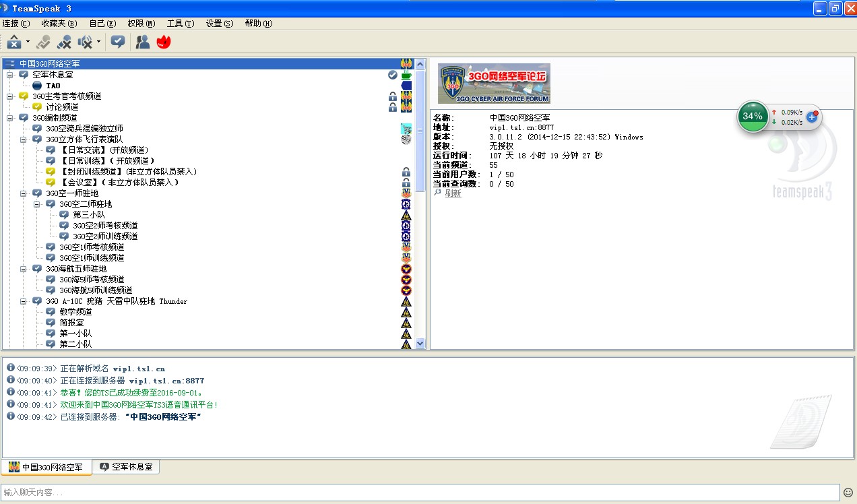Select the 3GO海5师考核频道 channel
This screenshot has width=857, height=504.
(x=92, y=280)
